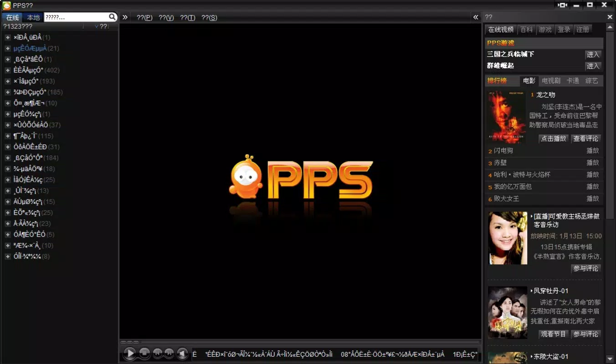Open the 杨丞琳 live broadcast photo
Screen dimensions: 616x364
coord(508,238)
